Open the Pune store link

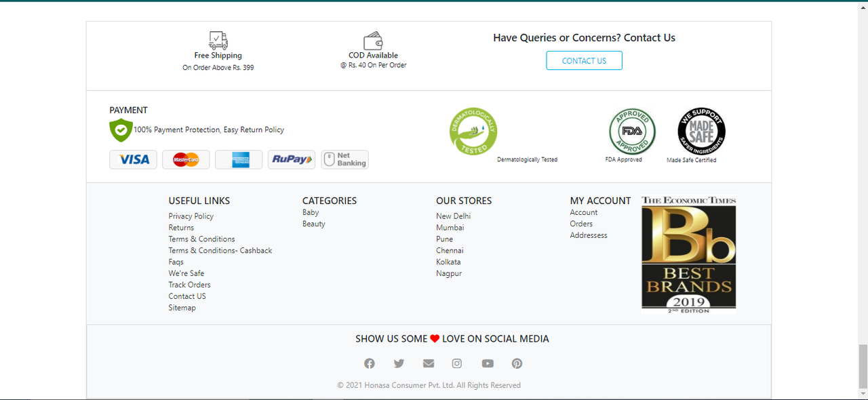(x=445, y=239)
